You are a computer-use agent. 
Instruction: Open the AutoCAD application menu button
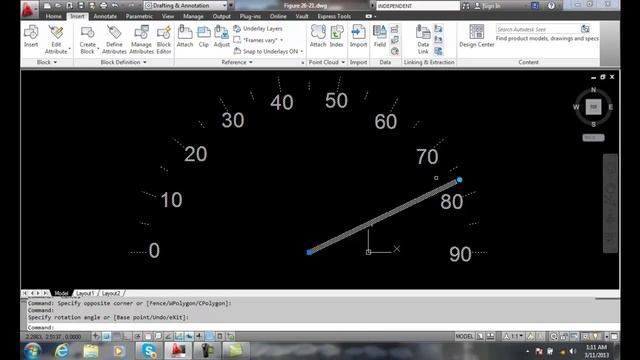(x=29, y=9)
